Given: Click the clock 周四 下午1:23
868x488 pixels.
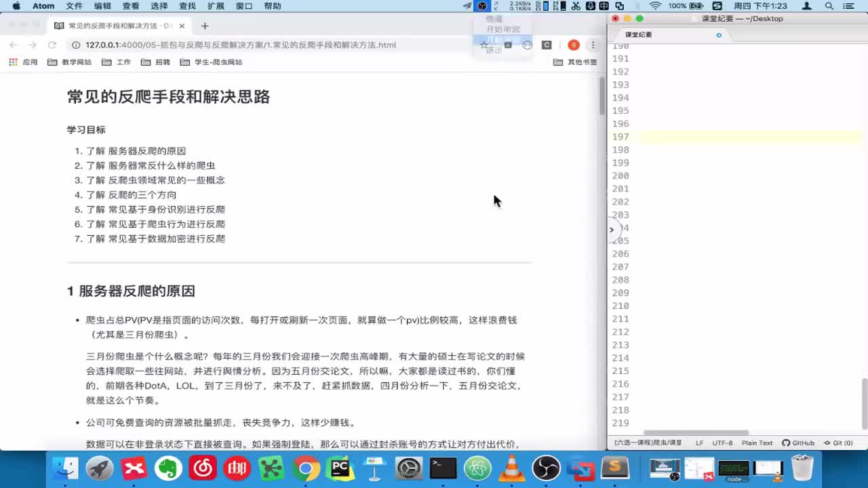Looking at the screenshot, I should (762, 6).
